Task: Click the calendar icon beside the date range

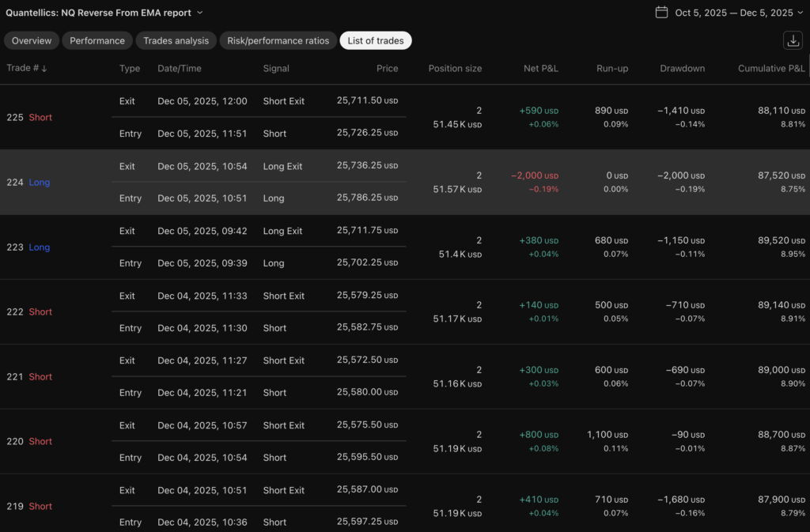Action: (x=662, y=13)
